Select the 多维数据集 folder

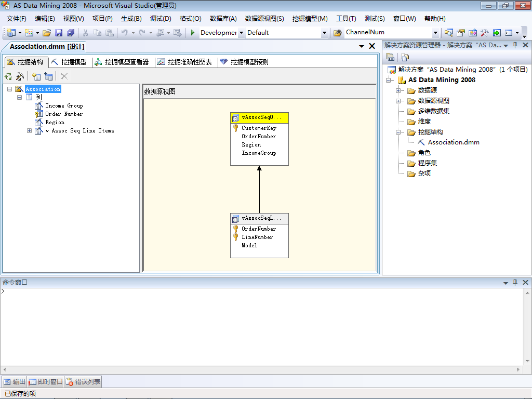pyautogui.click(x=434, y=111)
